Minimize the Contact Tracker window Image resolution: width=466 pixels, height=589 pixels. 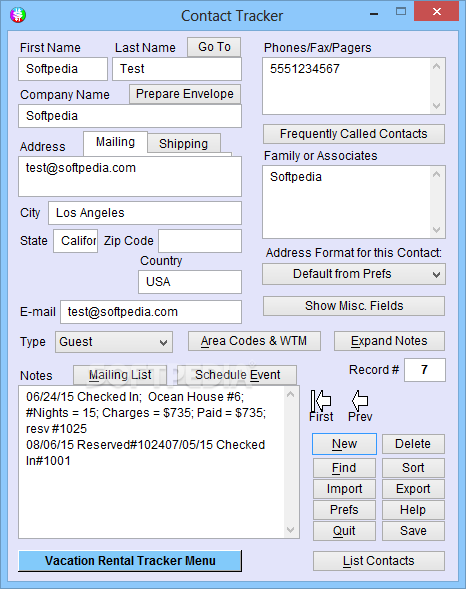click(x=374, y=14)
